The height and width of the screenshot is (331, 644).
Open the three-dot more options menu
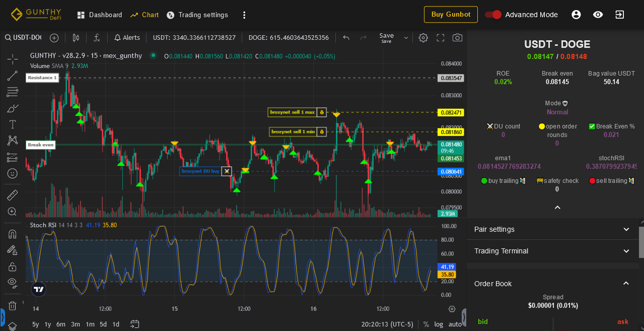(x=244, y=15)
